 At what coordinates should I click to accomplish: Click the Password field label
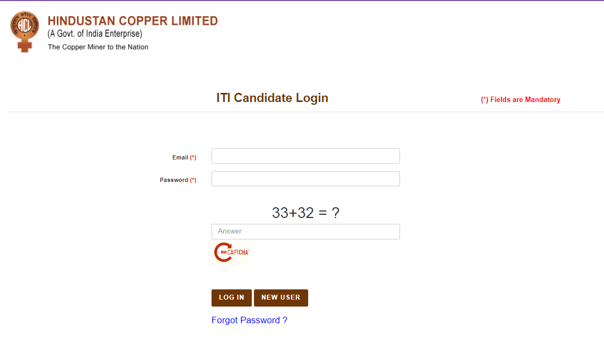pos(174,180)
